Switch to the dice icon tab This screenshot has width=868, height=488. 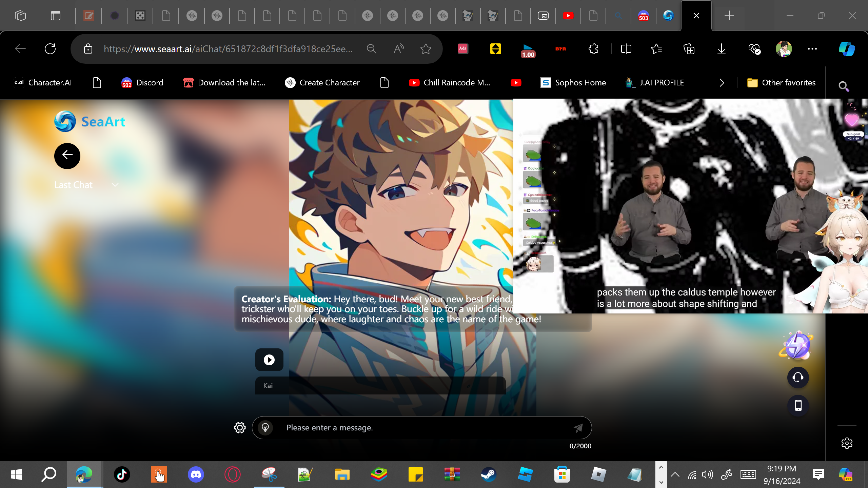(x=140, y=16)
